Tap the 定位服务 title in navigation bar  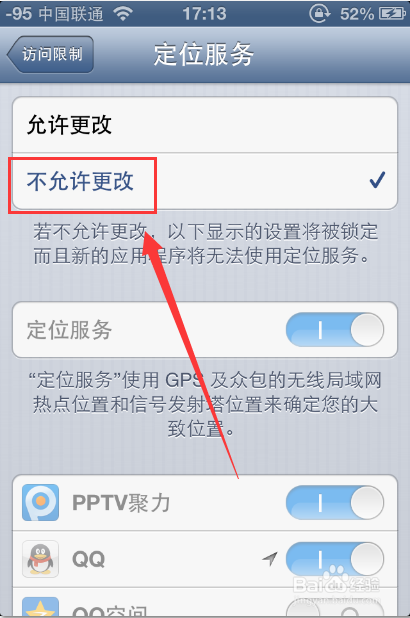[203, 54]
